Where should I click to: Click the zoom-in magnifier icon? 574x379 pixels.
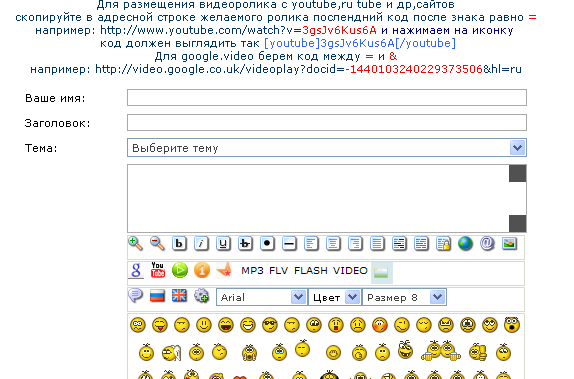tap(135, 244)
